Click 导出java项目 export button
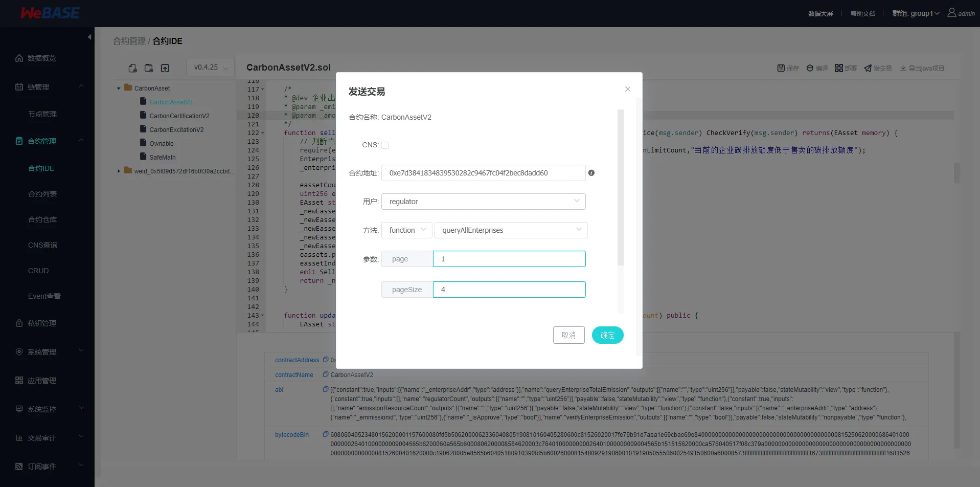980x487 pixels. [x=922, y=68]
